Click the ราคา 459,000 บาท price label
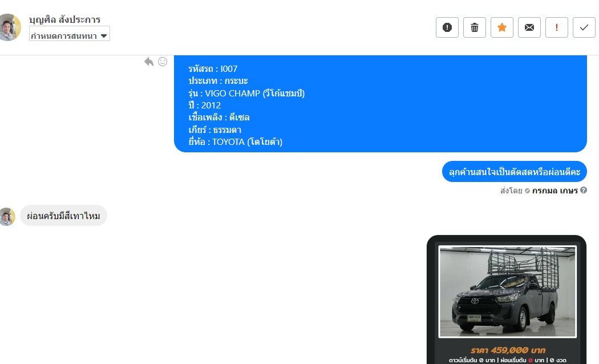Viewport: 599px width, 364px height. pyautogui.click(x=508, y=350)
